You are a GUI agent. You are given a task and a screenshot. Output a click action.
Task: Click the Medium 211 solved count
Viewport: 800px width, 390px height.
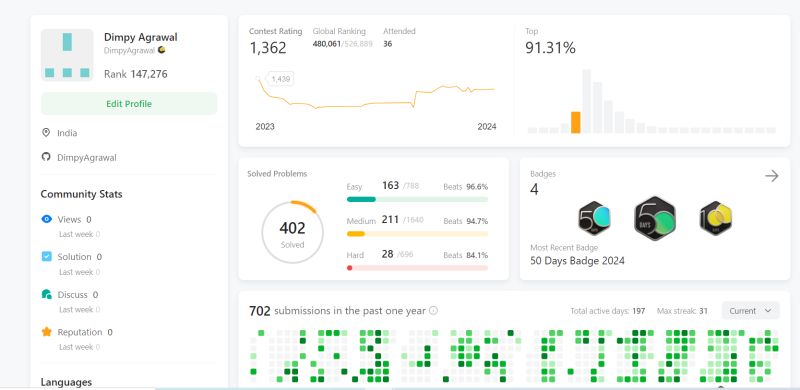tap(390, 220)
